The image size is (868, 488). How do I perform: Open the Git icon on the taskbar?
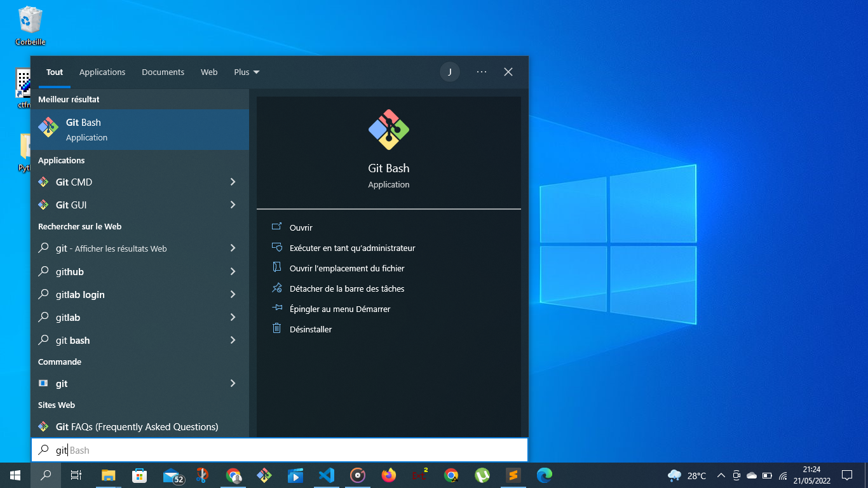pyautogui.click(x=264, y=475)
